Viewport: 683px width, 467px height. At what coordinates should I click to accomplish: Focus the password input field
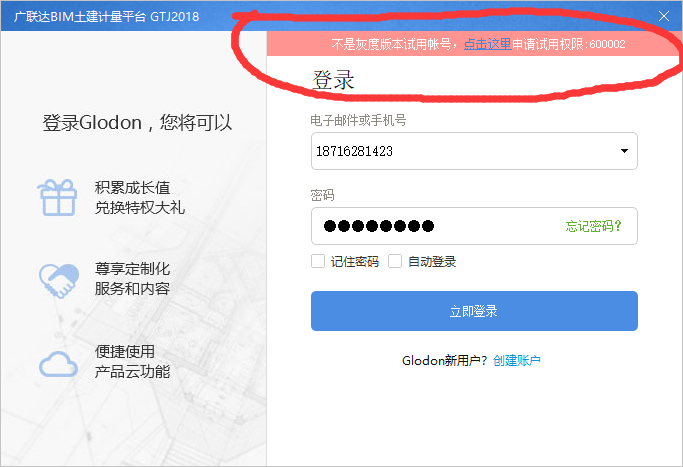[474, 226]
